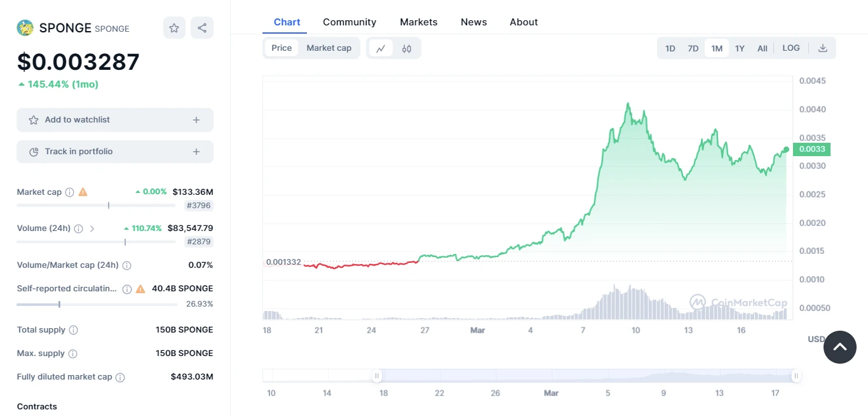The width and height of the screenshot is (868, 417).
Task: Open the share options button
Action: point(202,28)
